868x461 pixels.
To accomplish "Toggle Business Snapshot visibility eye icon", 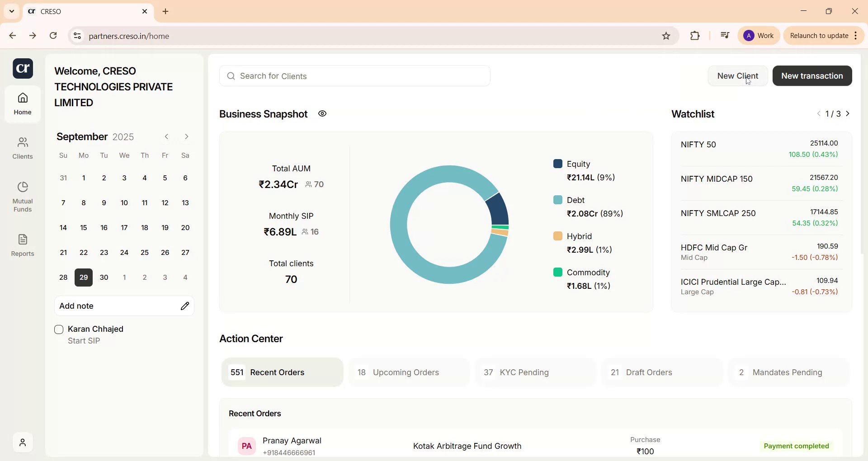I will (322, 114).
